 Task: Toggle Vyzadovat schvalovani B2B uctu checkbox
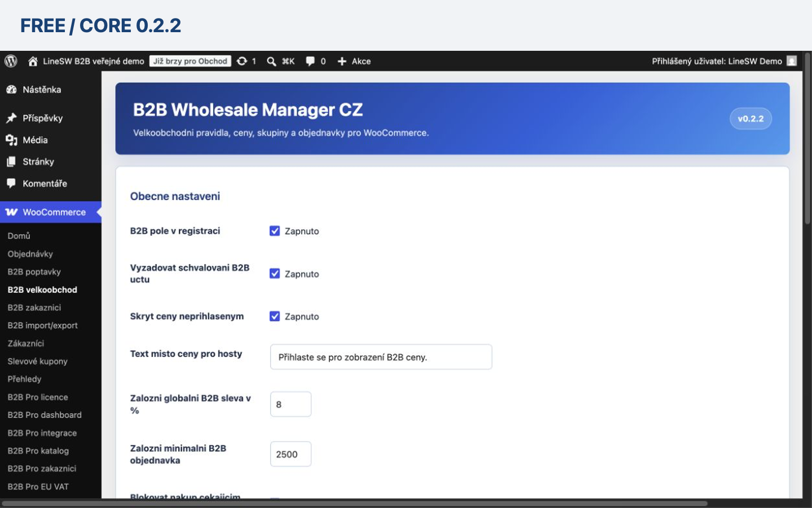tap(275, 274)
